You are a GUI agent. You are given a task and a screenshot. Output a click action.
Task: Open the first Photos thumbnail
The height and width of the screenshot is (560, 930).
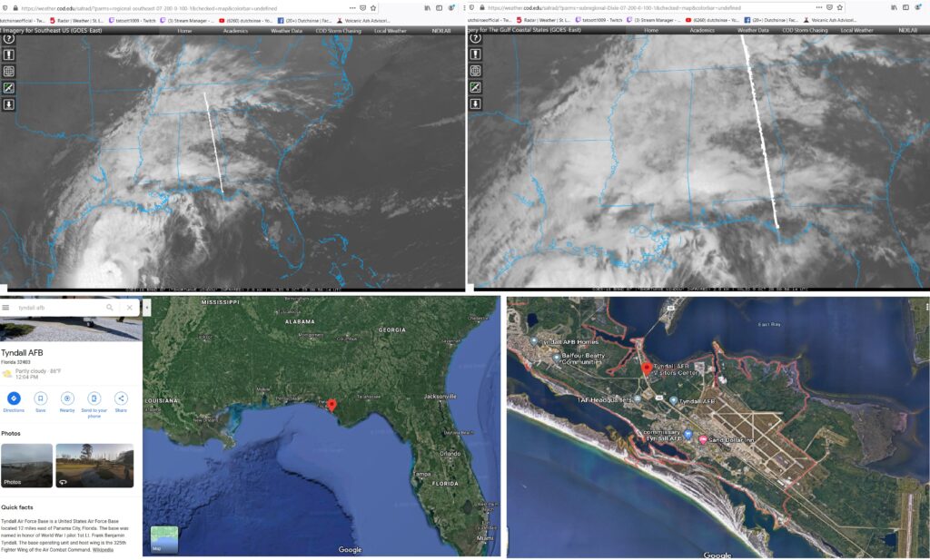click(x=25, y=466)
